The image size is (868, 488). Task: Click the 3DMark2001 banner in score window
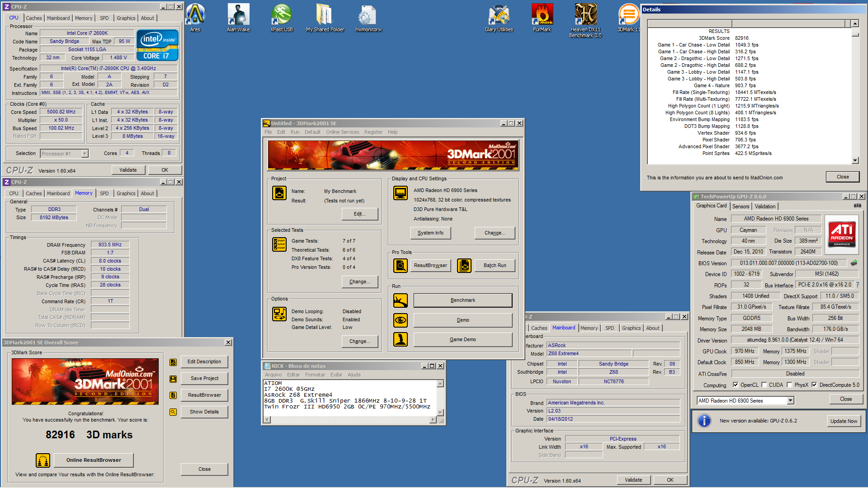coord(85,381)
